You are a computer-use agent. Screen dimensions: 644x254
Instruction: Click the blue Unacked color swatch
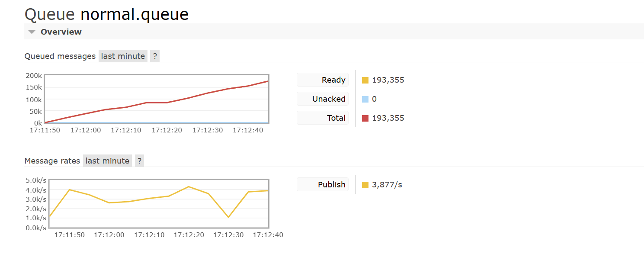pos(365,99)
